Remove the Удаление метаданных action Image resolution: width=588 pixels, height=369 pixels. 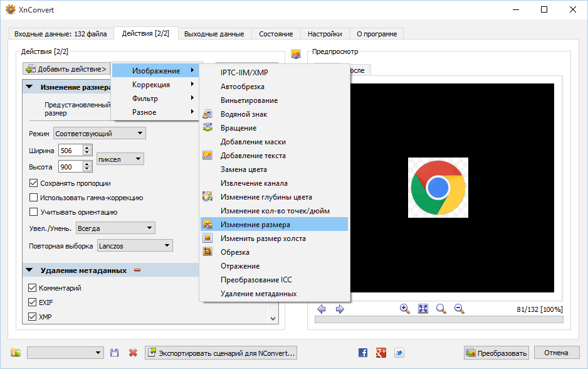tap(137, 270)
